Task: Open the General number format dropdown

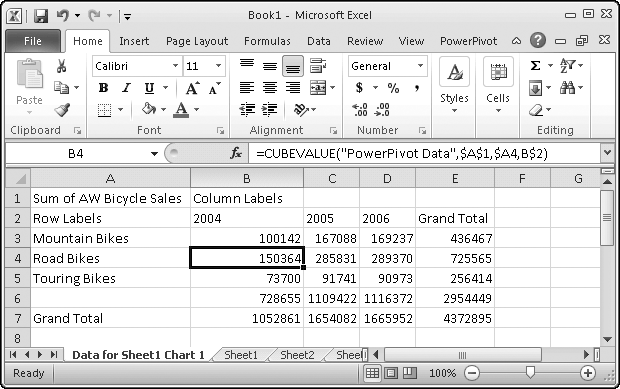Action: 420,66
